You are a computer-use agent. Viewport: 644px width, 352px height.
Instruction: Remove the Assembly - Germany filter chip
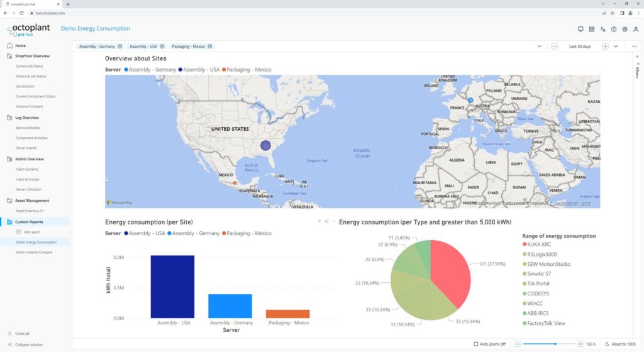click(119, 47)
